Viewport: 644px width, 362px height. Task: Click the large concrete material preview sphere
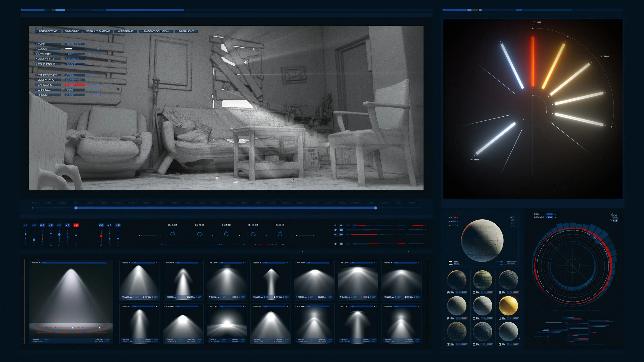pos(482,240)
